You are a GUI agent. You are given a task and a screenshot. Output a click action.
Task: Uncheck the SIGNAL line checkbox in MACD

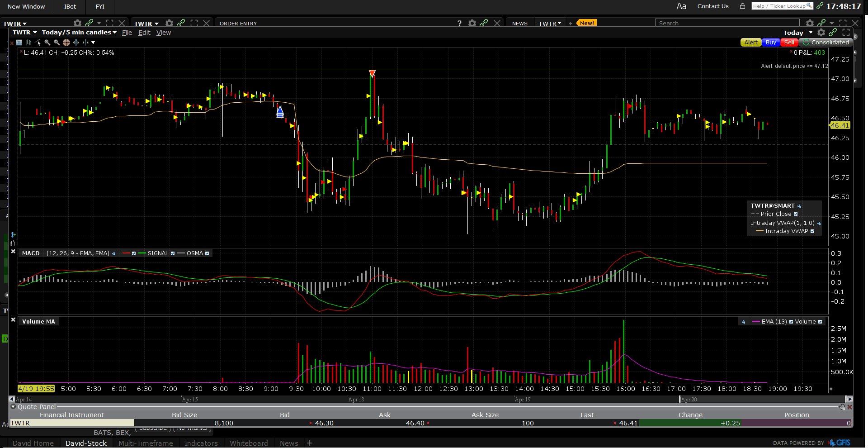[x=173, y=253]
